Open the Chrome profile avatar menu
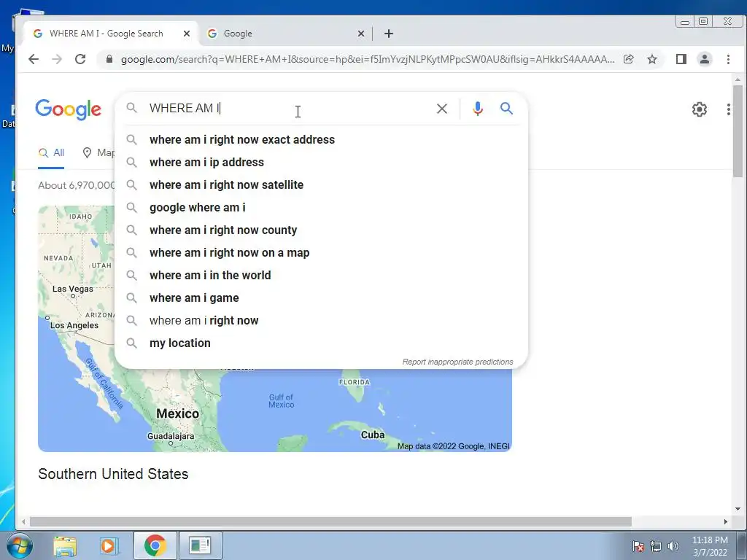Viewport: 747px width, 560px height. tap(704, 59)
